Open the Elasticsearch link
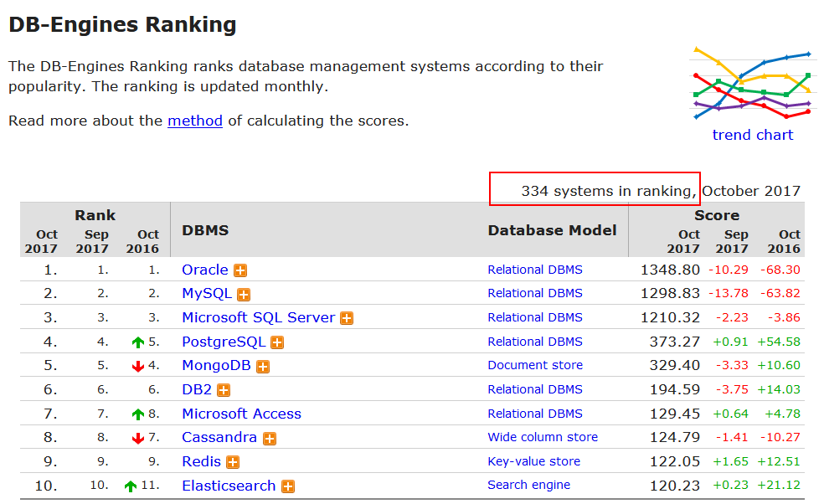Screen dimensions: 824x504 tap(229, 486)
